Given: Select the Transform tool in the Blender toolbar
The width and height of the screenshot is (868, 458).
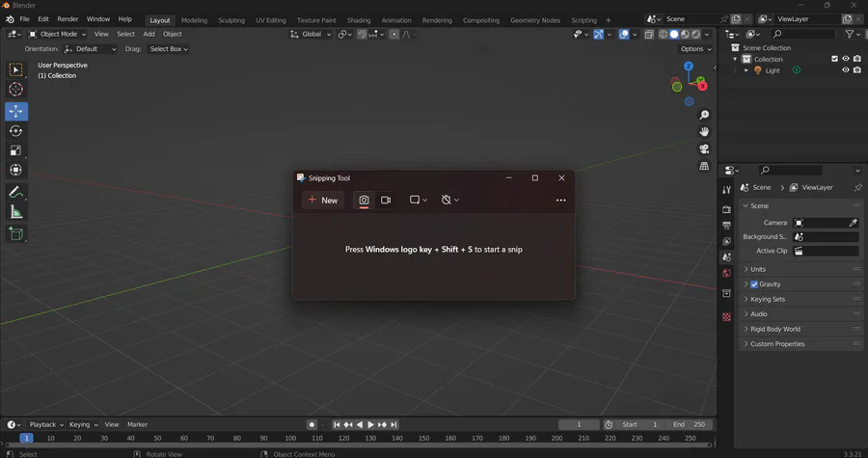Looking at the screenshot, I should pyautogui.click(x=15, y=170).
